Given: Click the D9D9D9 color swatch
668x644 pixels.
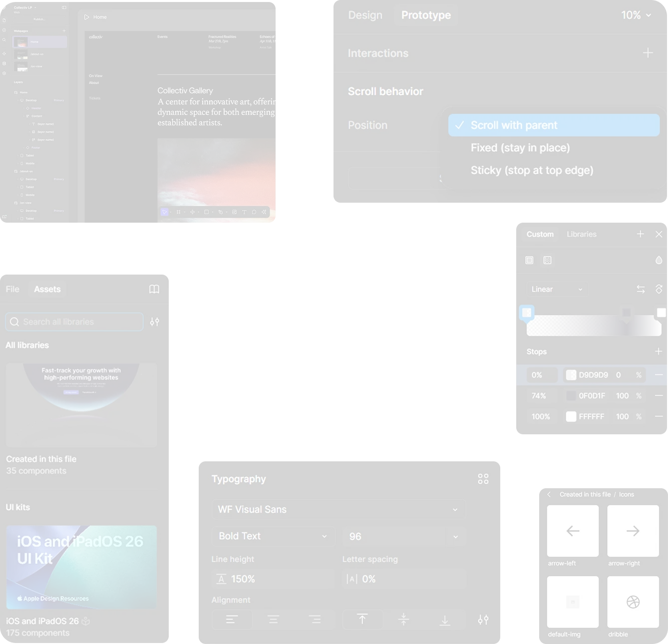Looking at the screenshot, I should pyautogui.click(x=571, y=375).
